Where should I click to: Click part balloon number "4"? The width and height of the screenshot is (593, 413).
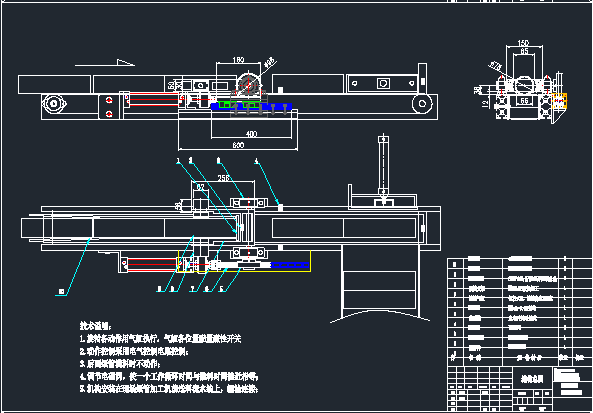click(256, 161)
